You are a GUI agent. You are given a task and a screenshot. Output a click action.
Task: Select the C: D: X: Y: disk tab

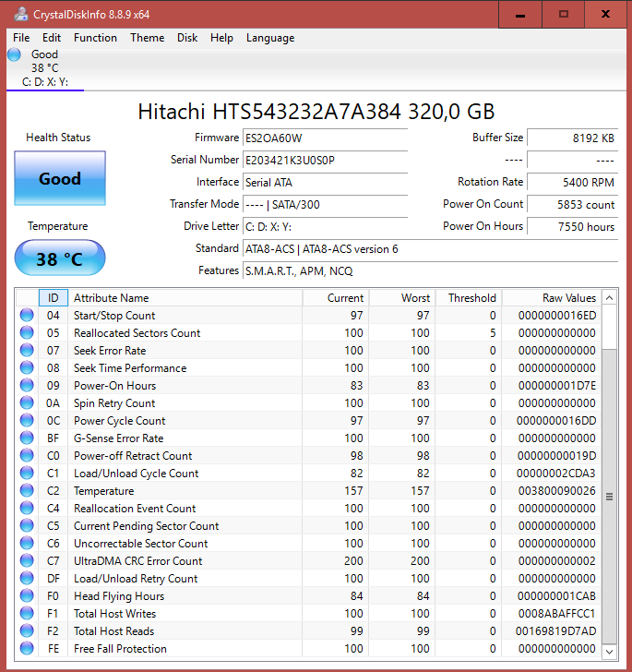click(x=45, y=68)
